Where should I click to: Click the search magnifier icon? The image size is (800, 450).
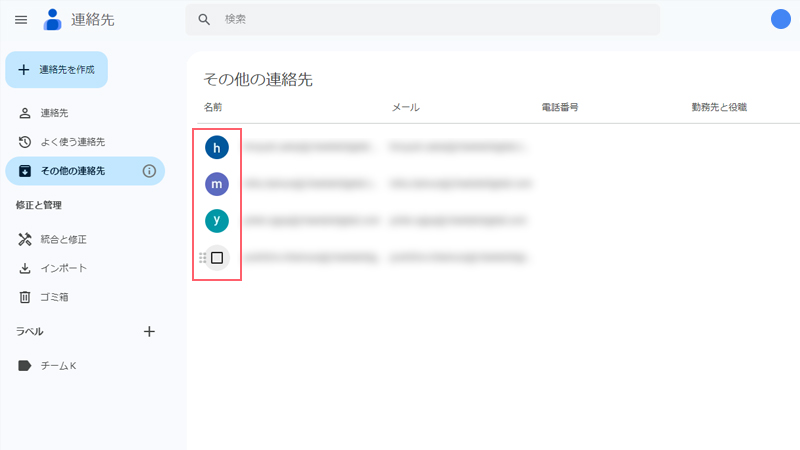pos(205,19)
